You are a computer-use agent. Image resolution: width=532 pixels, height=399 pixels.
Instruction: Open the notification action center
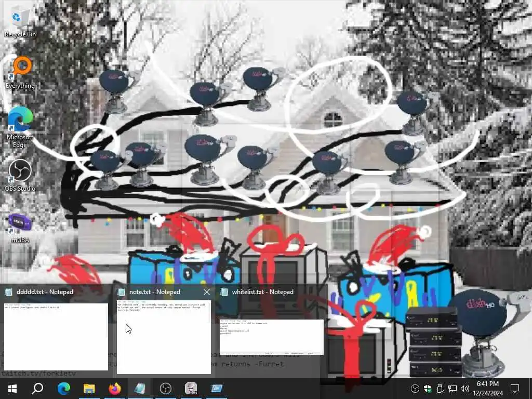515,389
